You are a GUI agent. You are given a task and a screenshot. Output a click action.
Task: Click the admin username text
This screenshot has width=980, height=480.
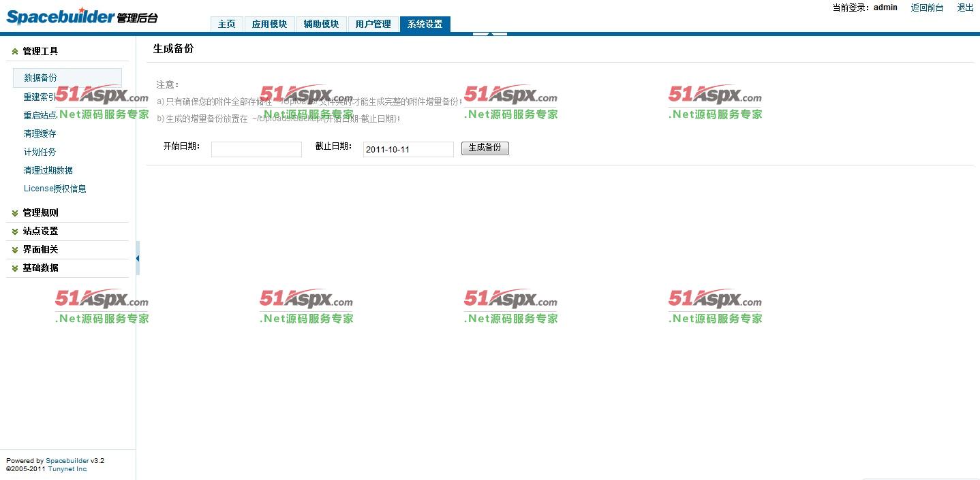click(885, 8)
